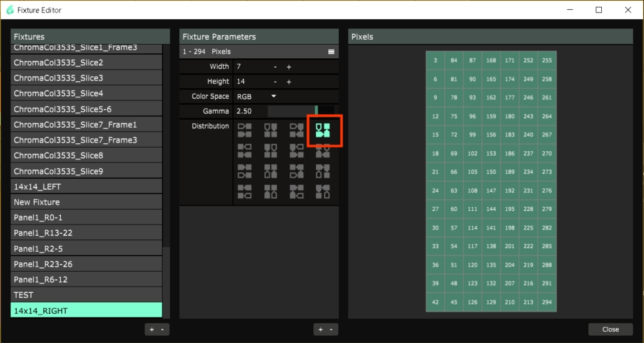This screenshot has height=343, width=644.
Task: Select fixture 14x14_LEFT
Action: click(x=86, y=187)
